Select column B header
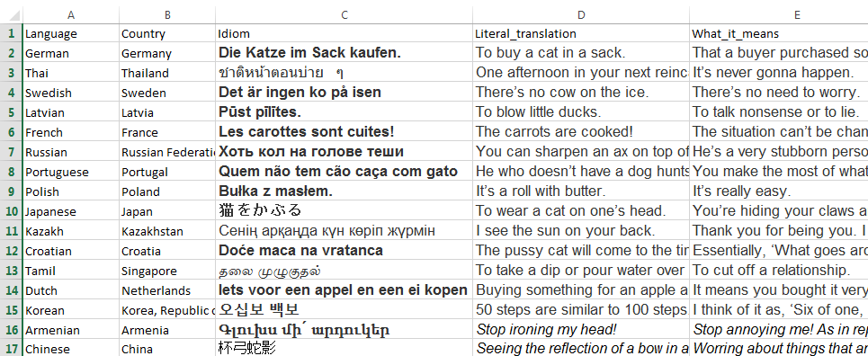 (x=167, y=15)
